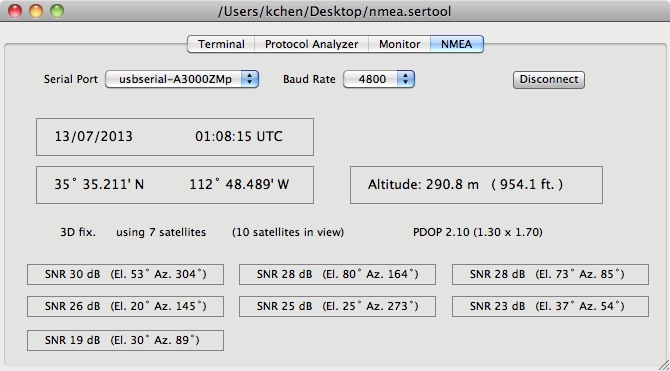Screen dimensions: 670x371
Task: Click 'using 7 satellites' text
Action: click(161, 232)
